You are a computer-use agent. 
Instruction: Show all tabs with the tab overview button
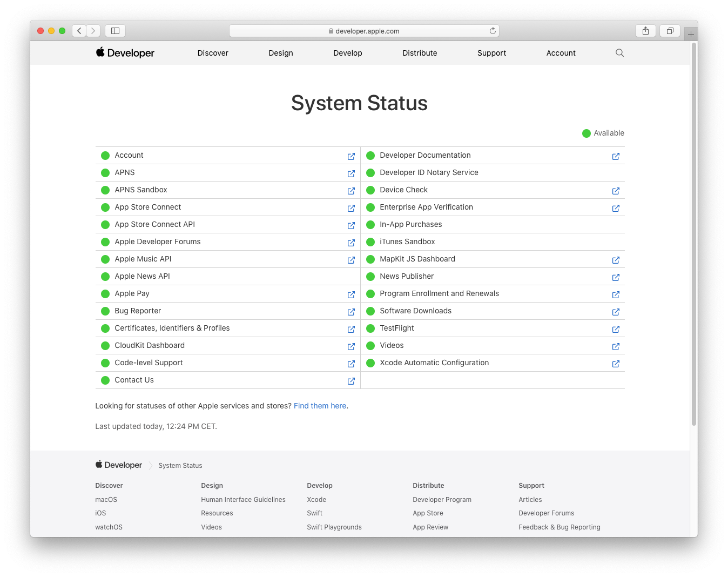click(x=670, y=31)
